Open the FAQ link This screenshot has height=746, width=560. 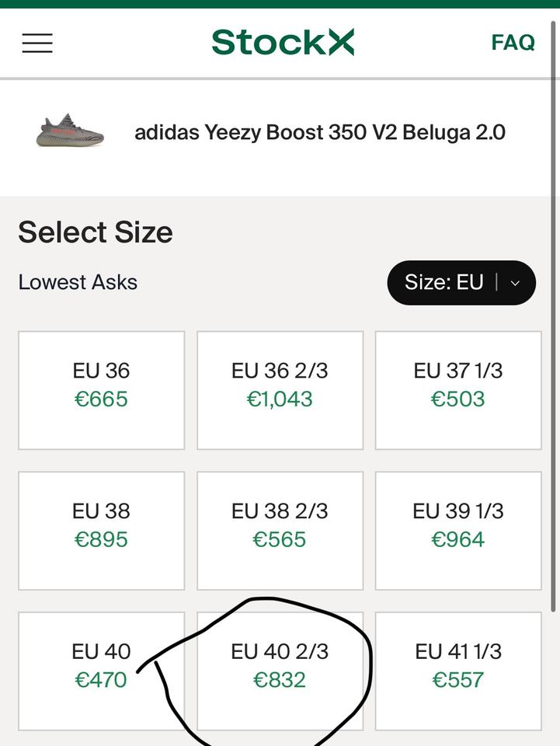(513, 42)
